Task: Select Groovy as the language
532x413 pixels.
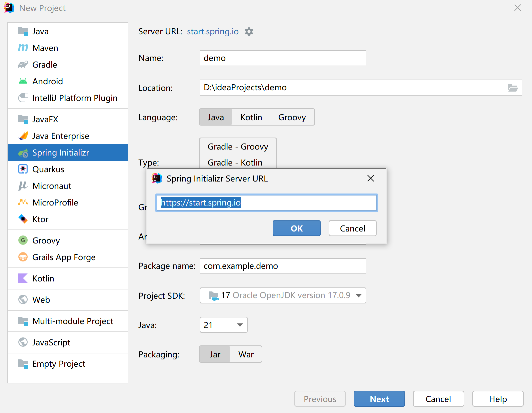Action: 292,117
